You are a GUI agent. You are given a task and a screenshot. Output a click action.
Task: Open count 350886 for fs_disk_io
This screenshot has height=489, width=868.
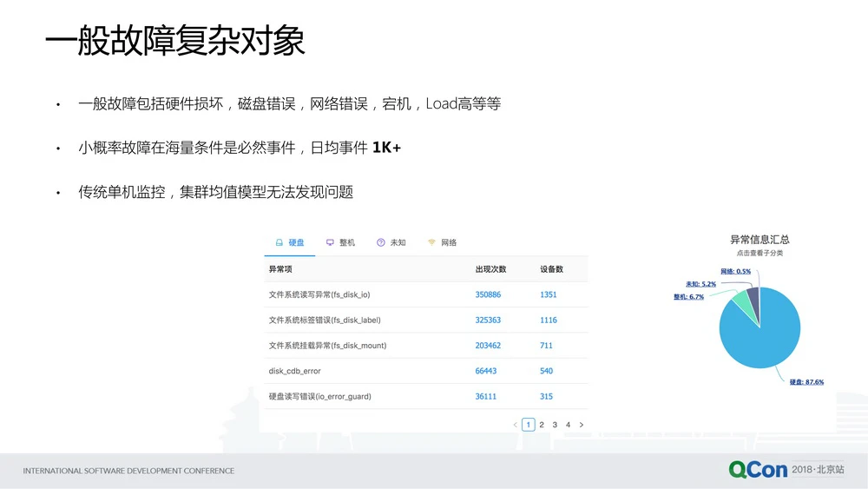(488, 294)
